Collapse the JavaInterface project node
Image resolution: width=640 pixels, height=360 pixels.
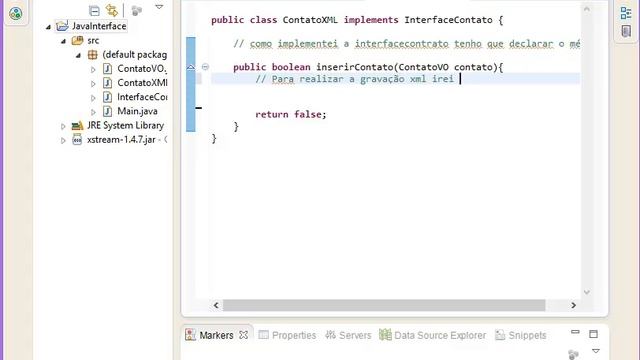(48, 27)
